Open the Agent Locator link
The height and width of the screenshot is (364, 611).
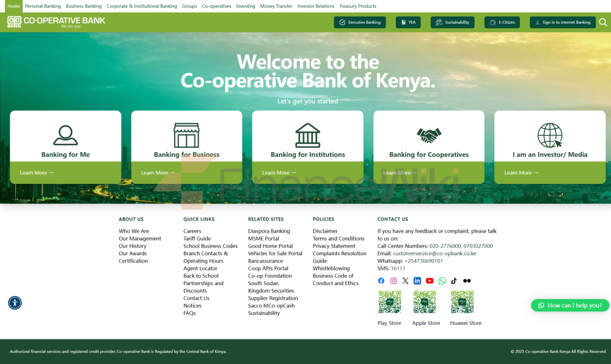click(x=200, y=268)
